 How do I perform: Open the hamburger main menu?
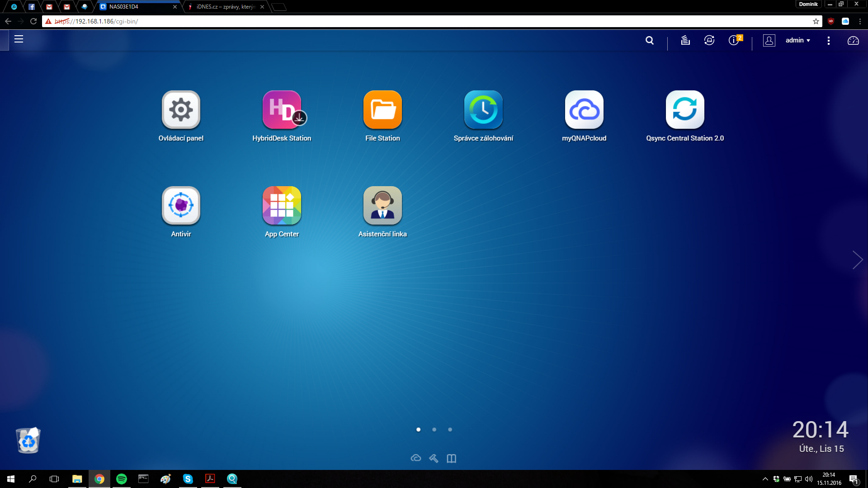click(19, 39)
